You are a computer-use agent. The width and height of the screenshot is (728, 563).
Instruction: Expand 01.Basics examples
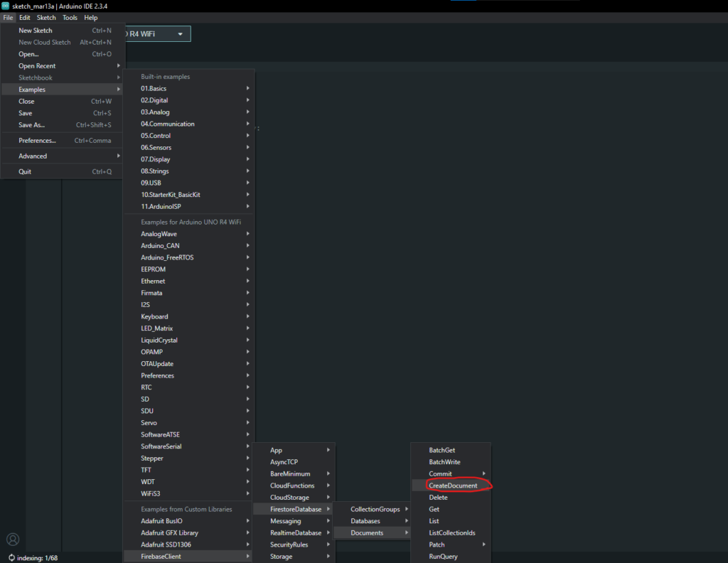point(189,89)
